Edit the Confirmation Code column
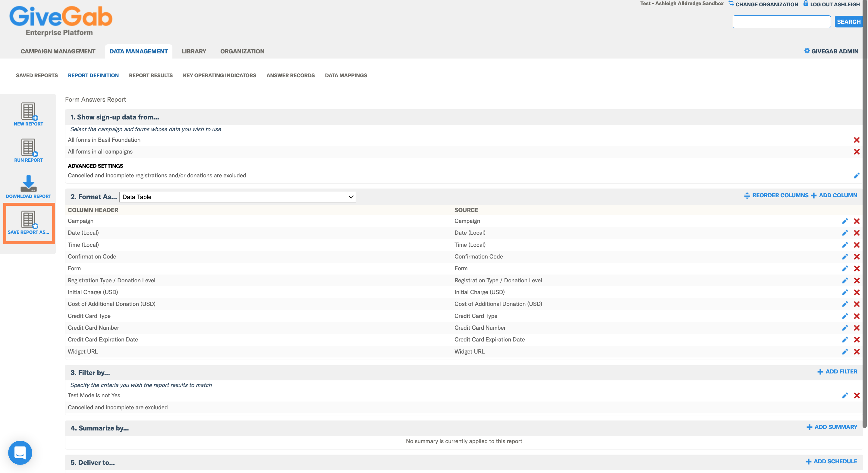 click(845, 257)
